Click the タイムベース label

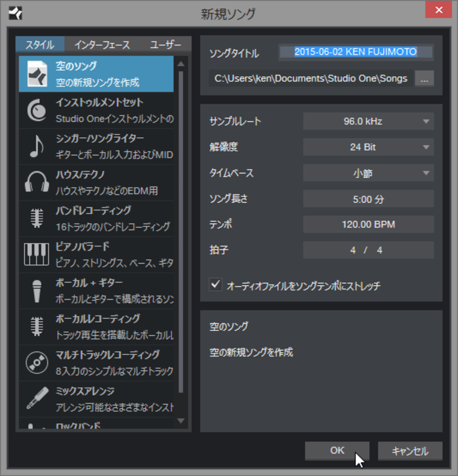231,173
